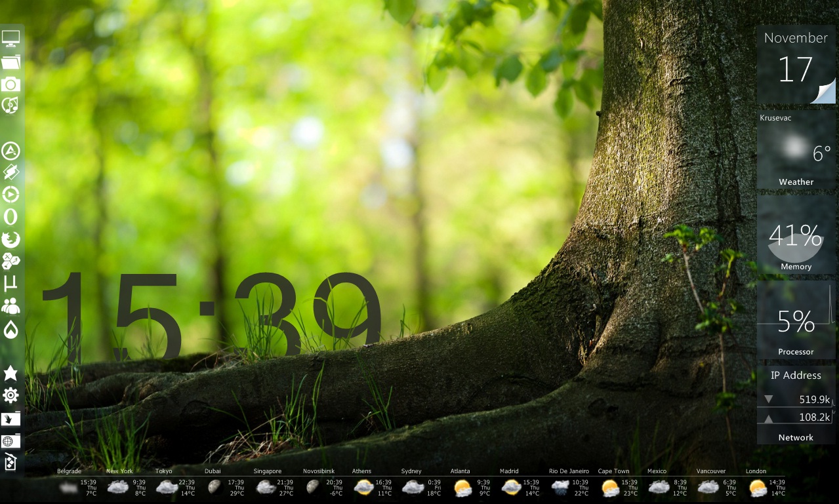Select the Cape Town city label

point(613,471)
